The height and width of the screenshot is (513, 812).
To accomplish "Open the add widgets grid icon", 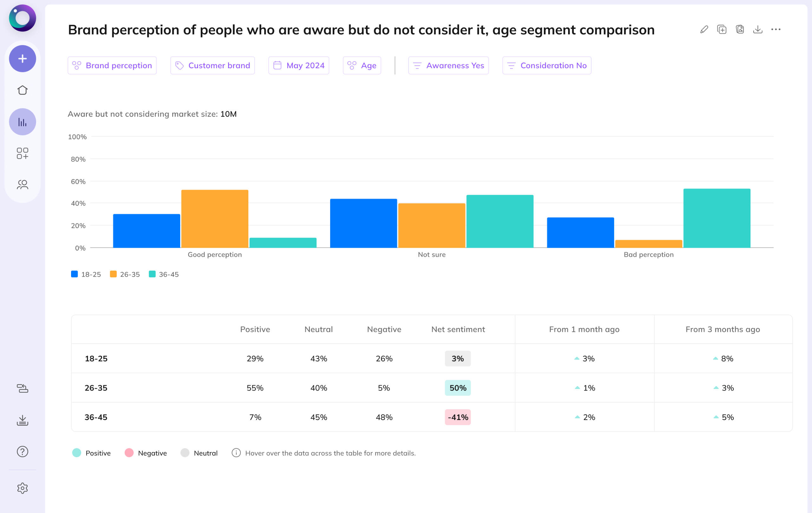I will coord(22,153).
